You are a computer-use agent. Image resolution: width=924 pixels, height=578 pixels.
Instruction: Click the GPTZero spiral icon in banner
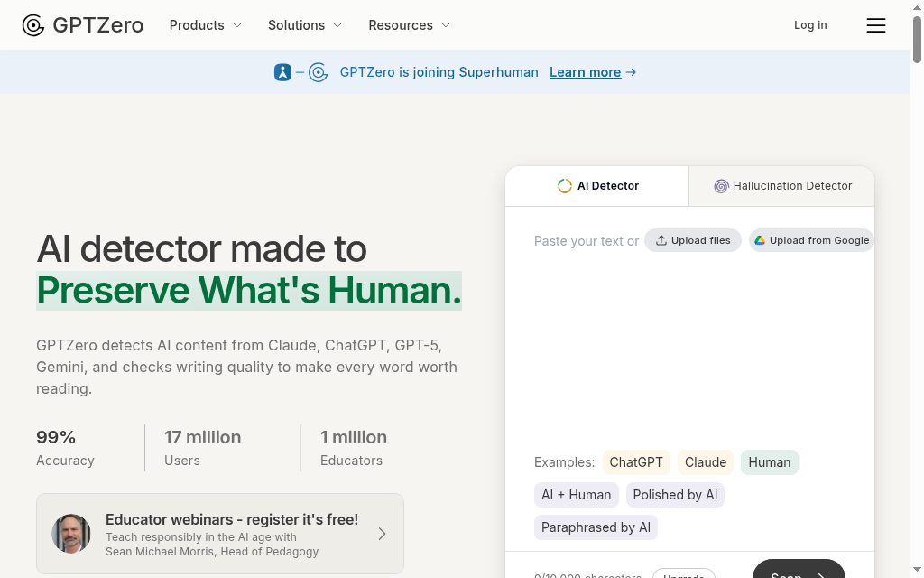319,72
